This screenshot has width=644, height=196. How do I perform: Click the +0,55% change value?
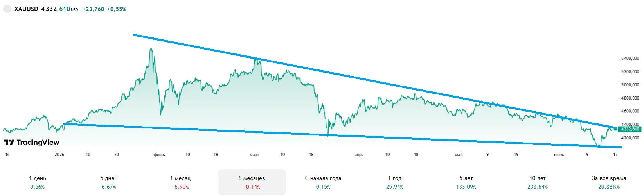click(117, 9)
